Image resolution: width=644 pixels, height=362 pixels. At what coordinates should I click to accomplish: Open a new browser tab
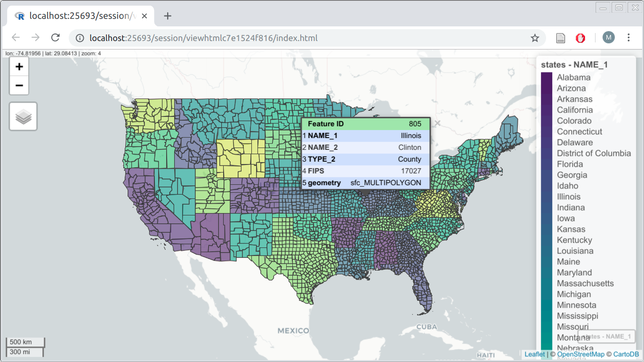coord(167,16)
